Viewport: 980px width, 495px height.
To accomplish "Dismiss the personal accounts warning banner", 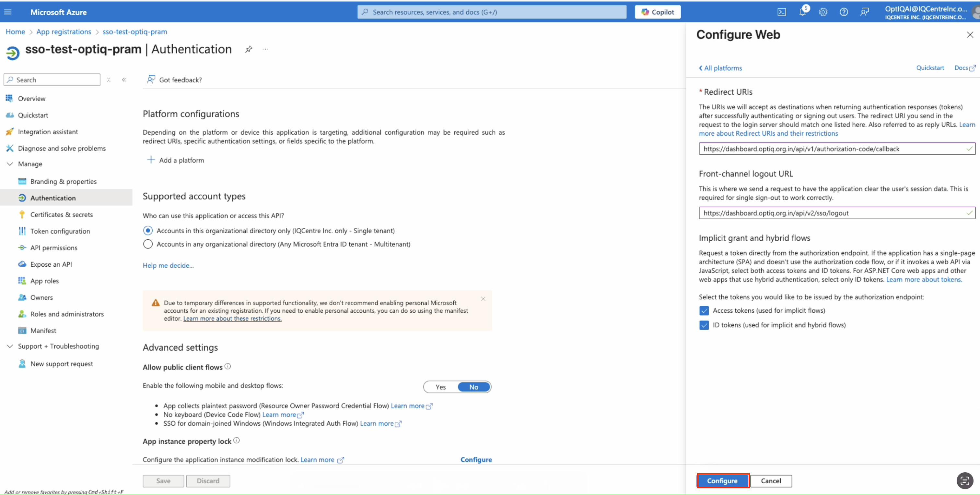I will (x=483, y=299).
